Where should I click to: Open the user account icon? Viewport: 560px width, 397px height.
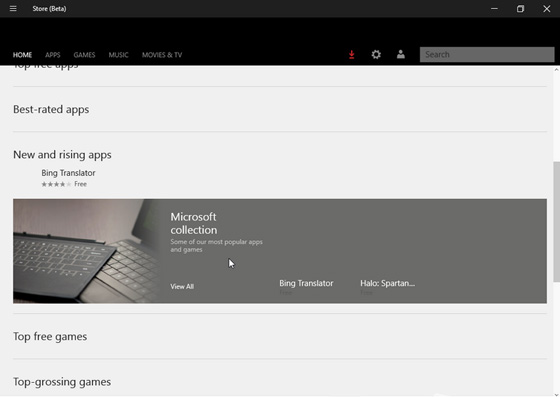401,54
